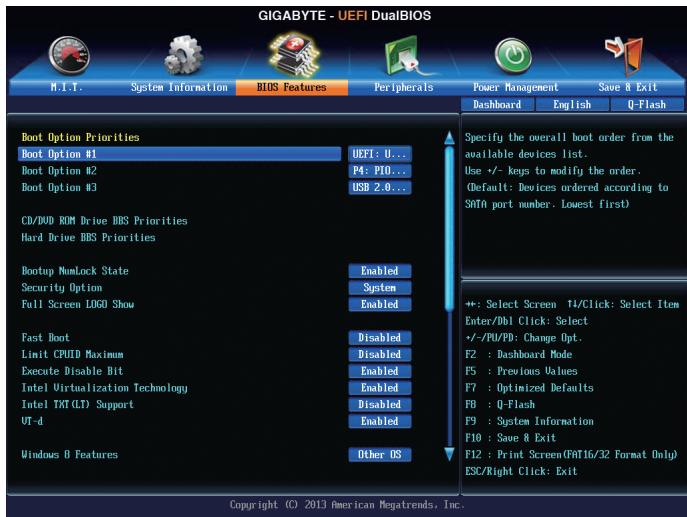The image size is (687, 517).
Task: Click the F7 Optimized Defaults hint
Action: [529, 388]
